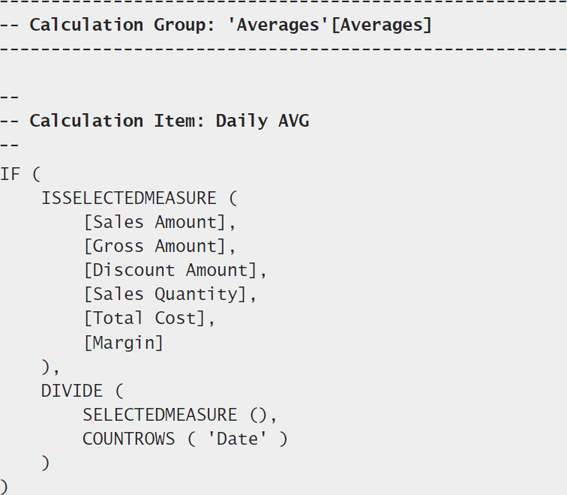Click the opening parenthesis after IF
Image resolution: width=567 pixels, height=495 pixels.
tap(37, 174)
